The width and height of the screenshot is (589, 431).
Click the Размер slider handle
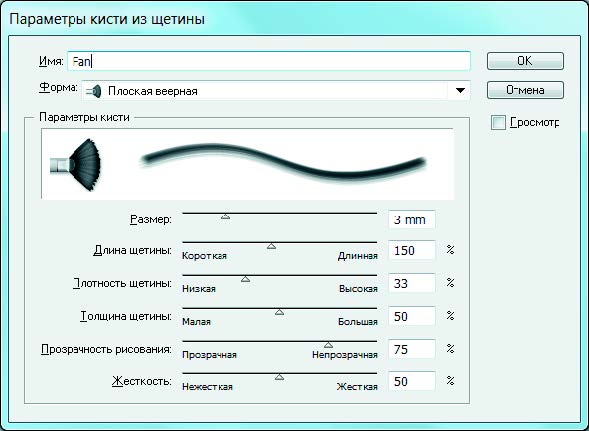coord(225,216)
